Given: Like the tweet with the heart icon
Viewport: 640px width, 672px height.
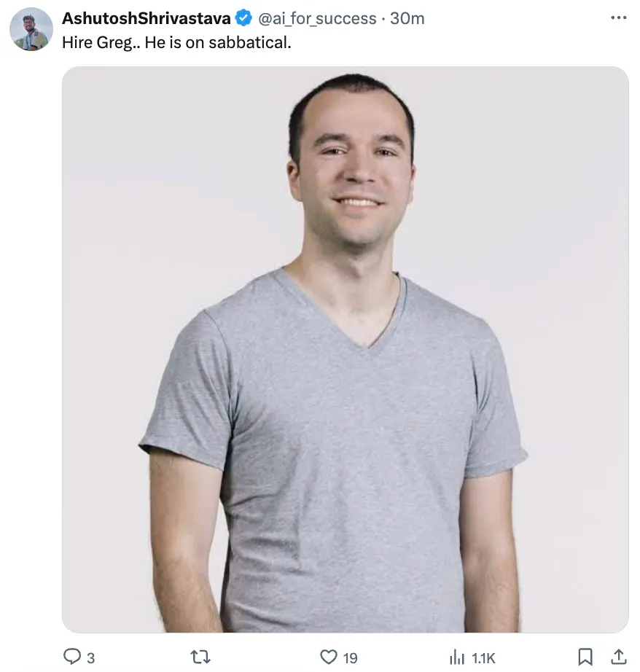Looking at the screenshot, I should 329,657.
